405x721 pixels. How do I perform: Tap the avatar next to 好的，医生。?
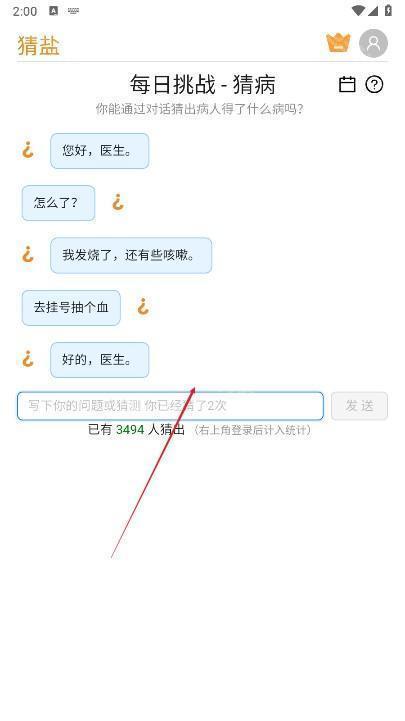coord(28,359)
